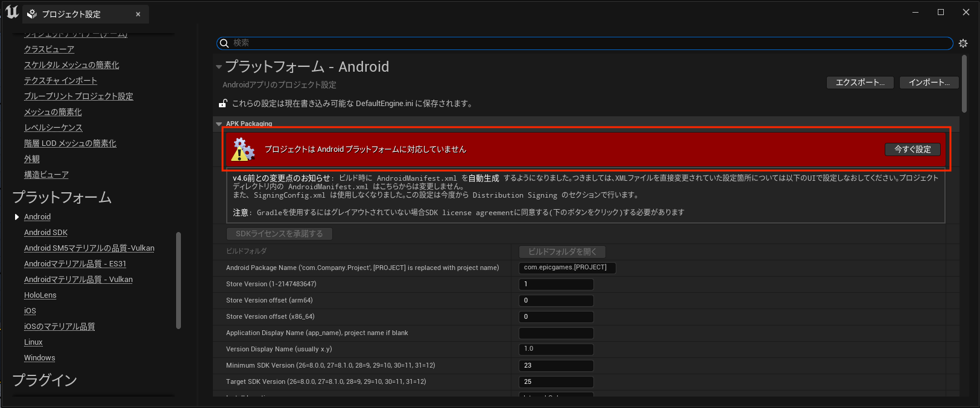The image size is (980, 408).
Task: Click the エクスポート button
Action: [x=861, y=83]
